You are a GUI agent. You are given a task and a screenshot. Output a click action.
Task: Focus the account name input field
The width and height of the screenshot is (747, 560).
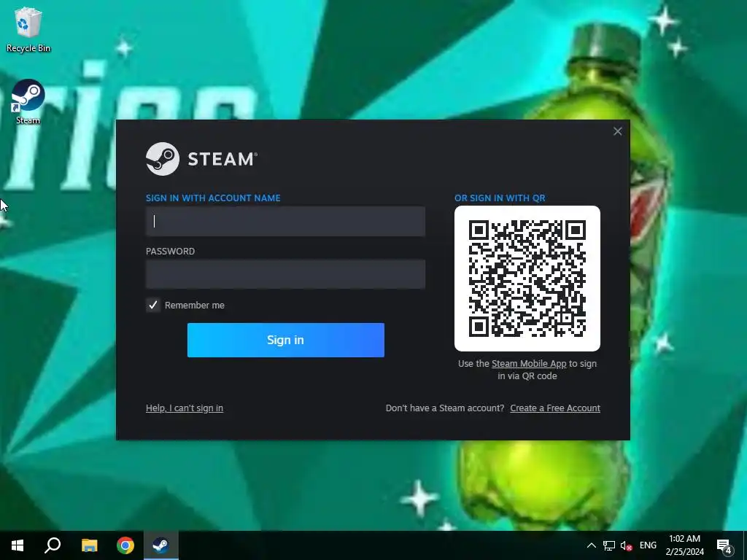[285, 222]
